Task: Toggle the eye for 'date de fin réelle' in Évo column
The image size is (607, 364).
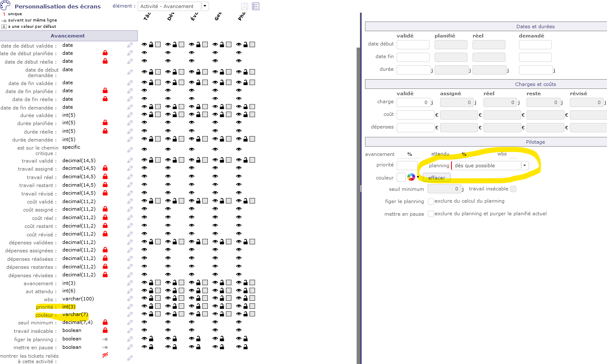Action: tap(191, 99)
